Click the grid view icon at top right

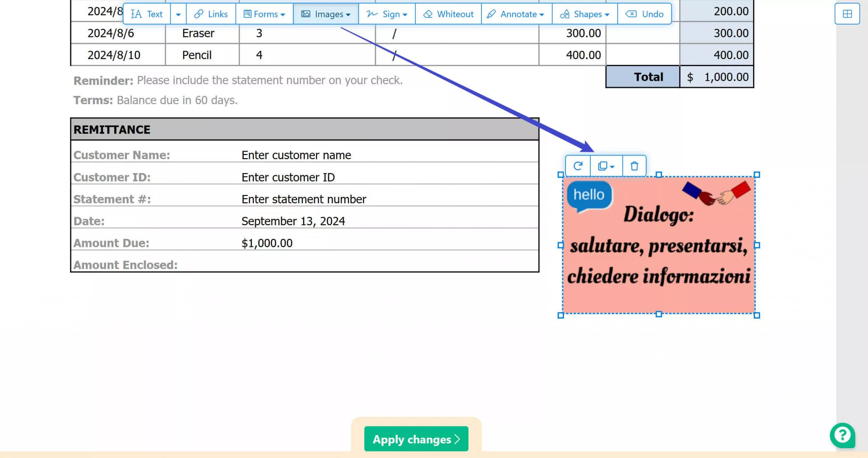point(847,14)
